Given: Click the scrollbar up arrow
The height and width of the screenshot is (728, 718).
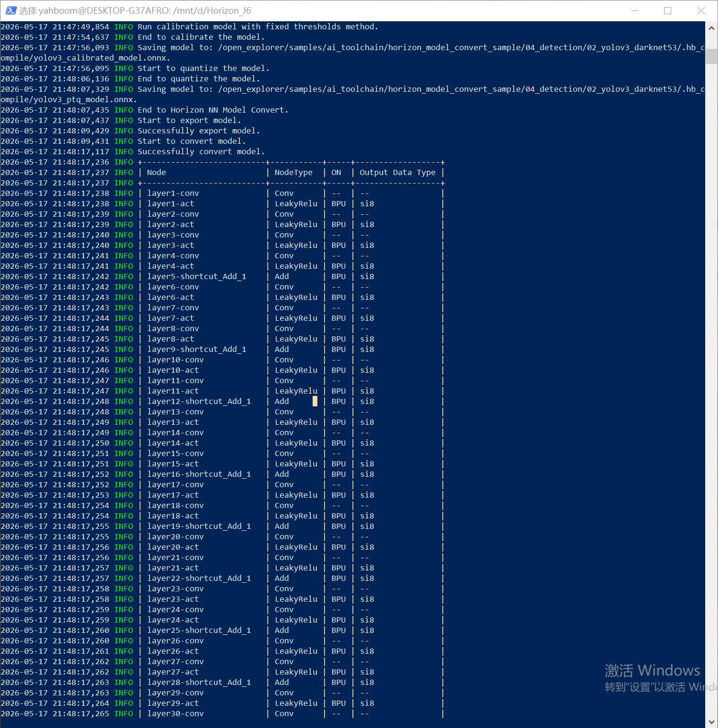Looking at the screenshot, I should click(x=711, y=28).
